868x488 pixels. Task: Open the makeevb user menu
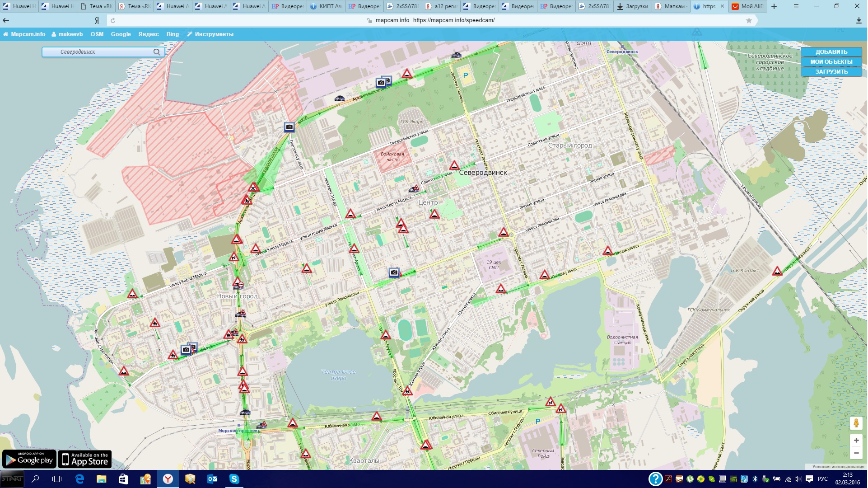(67, 34)
